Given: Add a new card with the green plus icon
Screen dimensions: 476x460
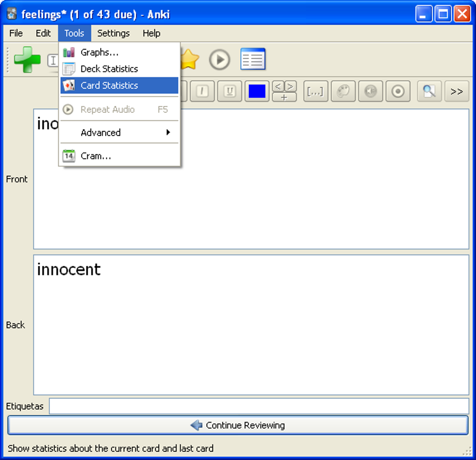Looking at the screenshot, I should 27,59.
